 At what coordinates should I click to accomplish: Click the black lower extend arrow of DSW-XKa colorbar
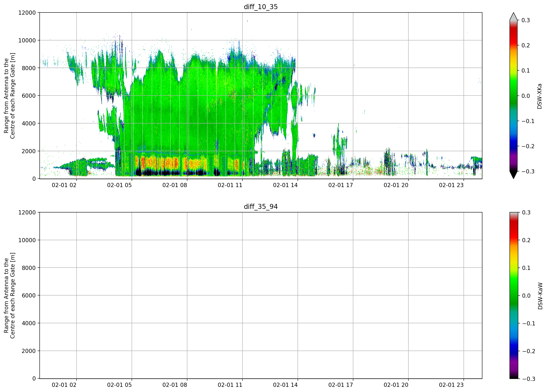click(x=513, y=175)
